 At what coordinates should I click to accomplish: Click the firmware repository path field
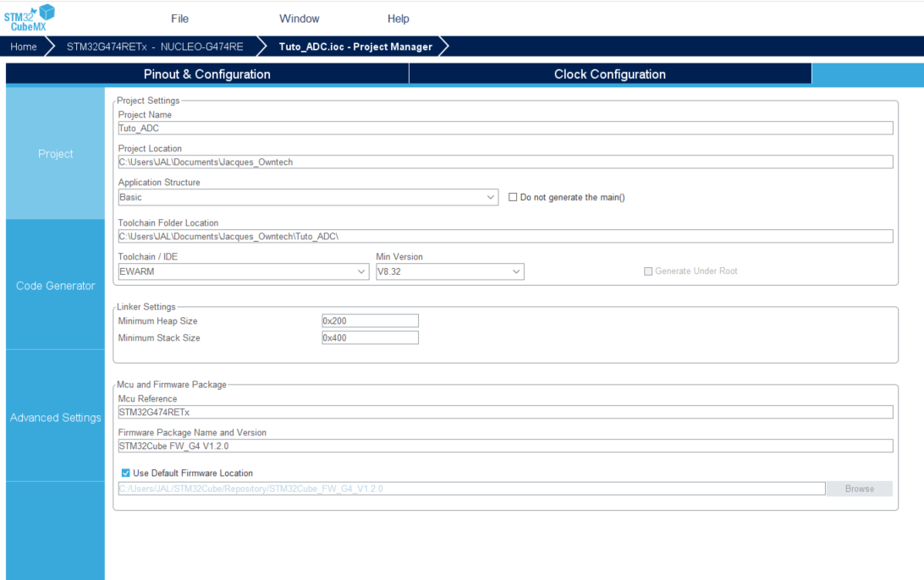click(471, 489)
